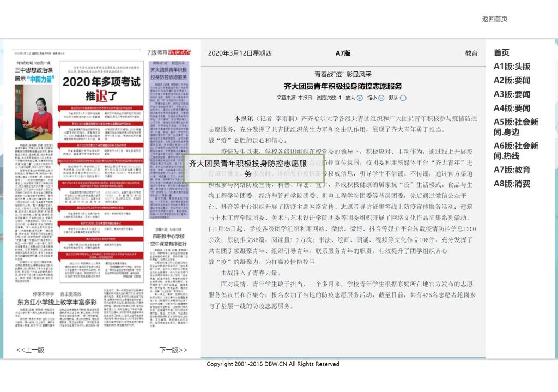
Task: Click the 东方红小学线上教学丰富多彩 article
Action: pos(57,301)
